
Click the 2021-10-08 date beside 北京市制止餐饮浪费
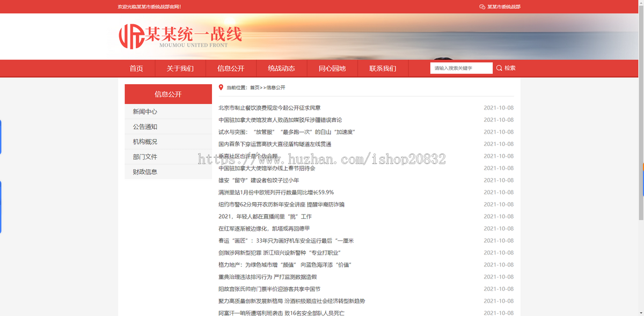click(x=499, y=108)
